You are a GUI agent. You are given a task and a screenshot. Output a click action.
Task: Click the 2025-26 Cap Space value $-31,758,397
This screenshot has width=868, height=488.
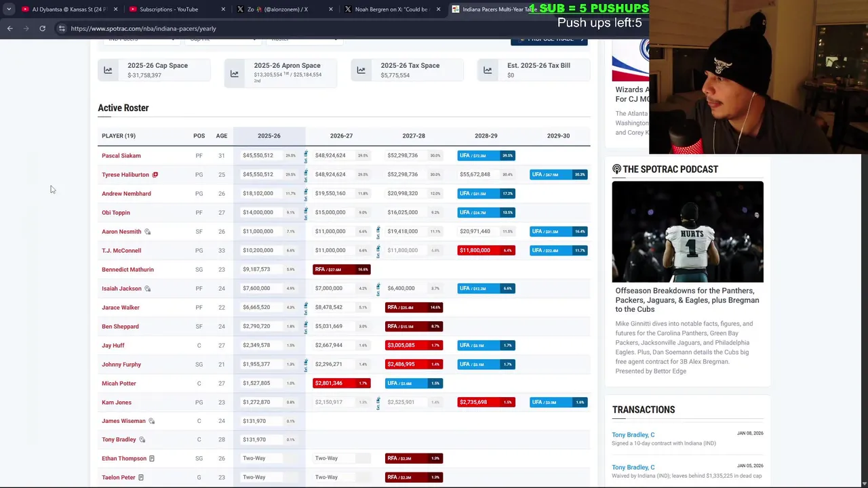[144, 75]
